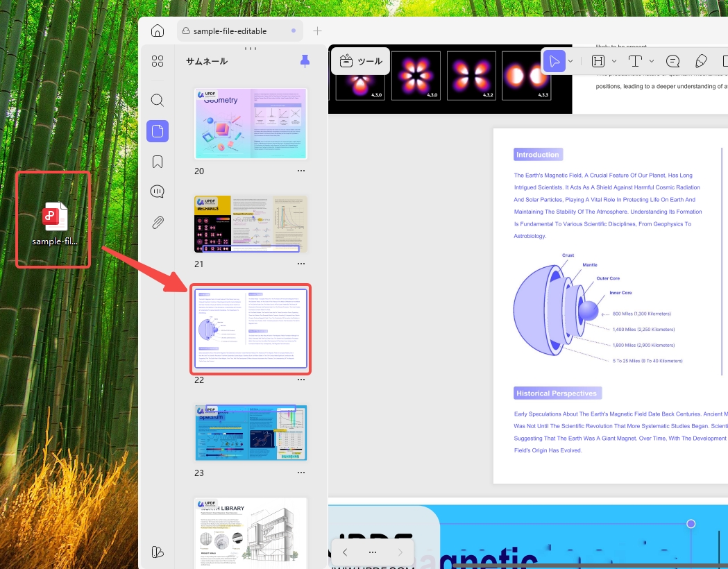
Task: Open the bookmarks panel icon
Action: pos(158,162)
